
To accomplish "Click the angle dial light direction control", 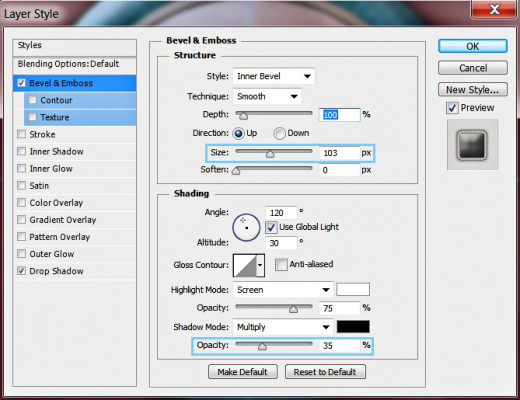I will [246, 227].
